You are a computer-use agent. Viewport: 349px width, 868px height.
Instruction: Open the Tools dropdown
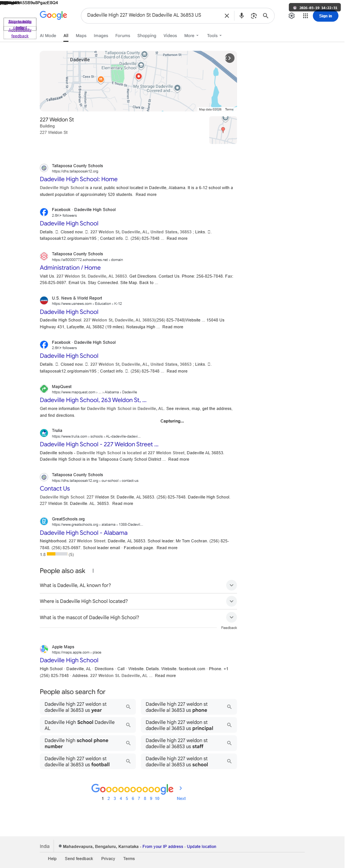pyautogui.click(x=214, y=36)
